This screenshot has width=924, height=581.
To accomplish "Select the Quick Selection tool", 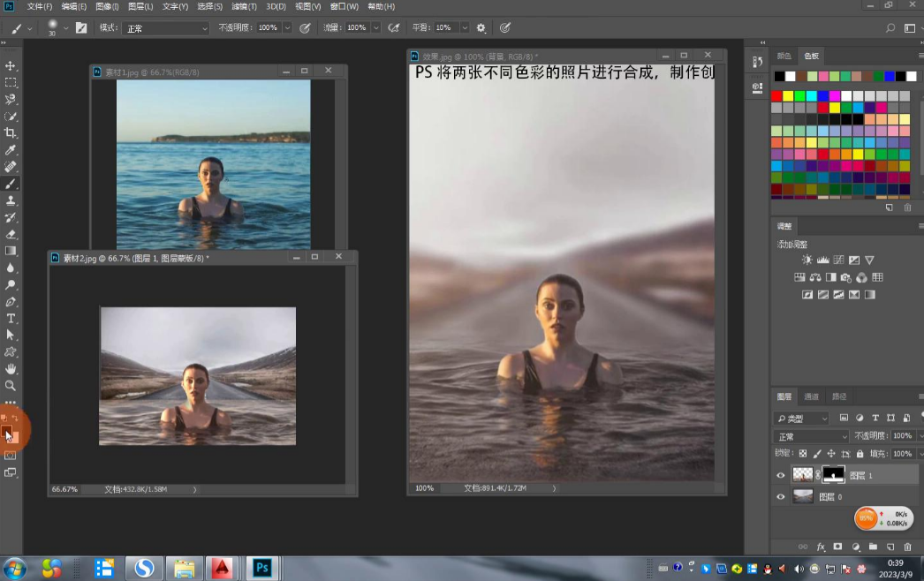I will tap(11, 116).
